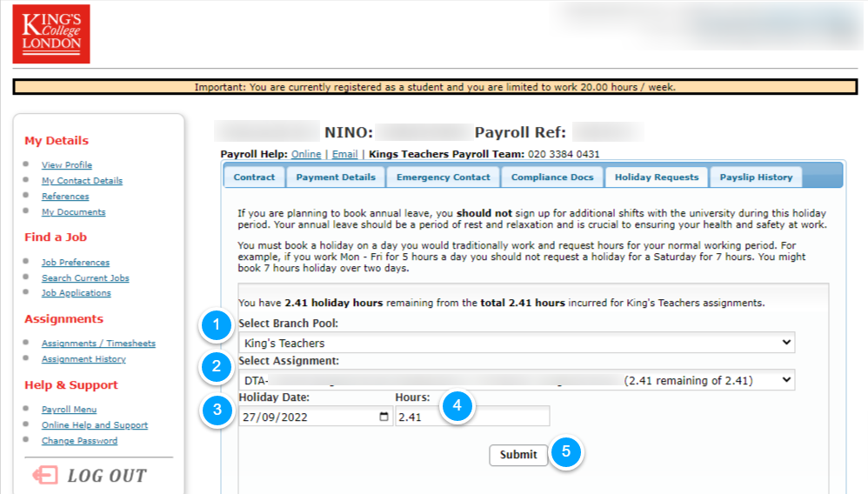868x494 pixels.
Task: View Job Applications
Action: (x=77, y=292)
